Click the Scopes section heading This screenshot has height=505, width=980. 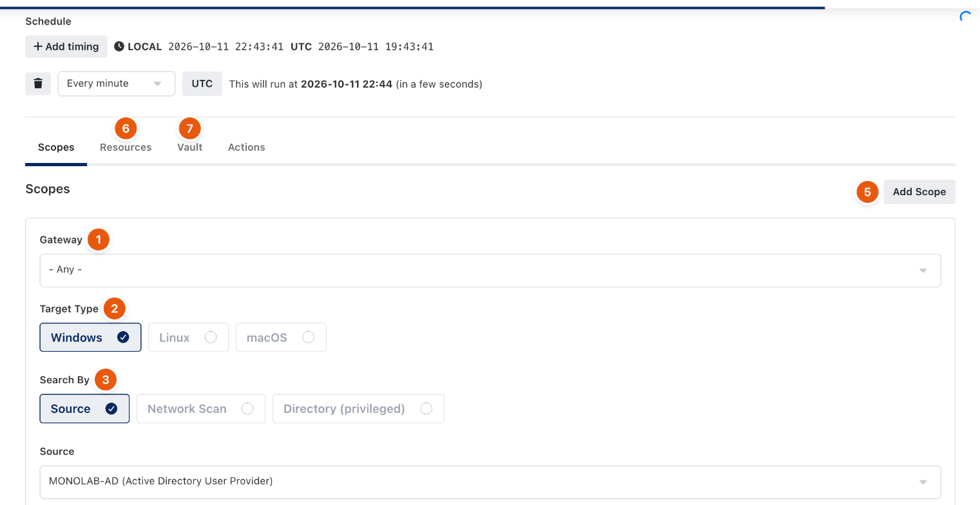48,189
